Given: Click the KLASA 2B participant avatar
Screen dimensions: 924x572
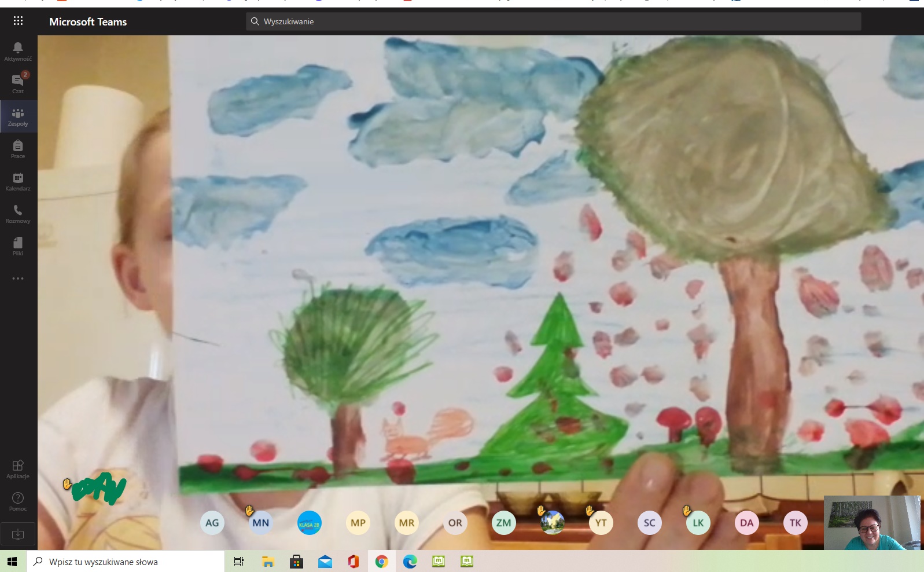Looking at the screenshot, I should point(310,523).
